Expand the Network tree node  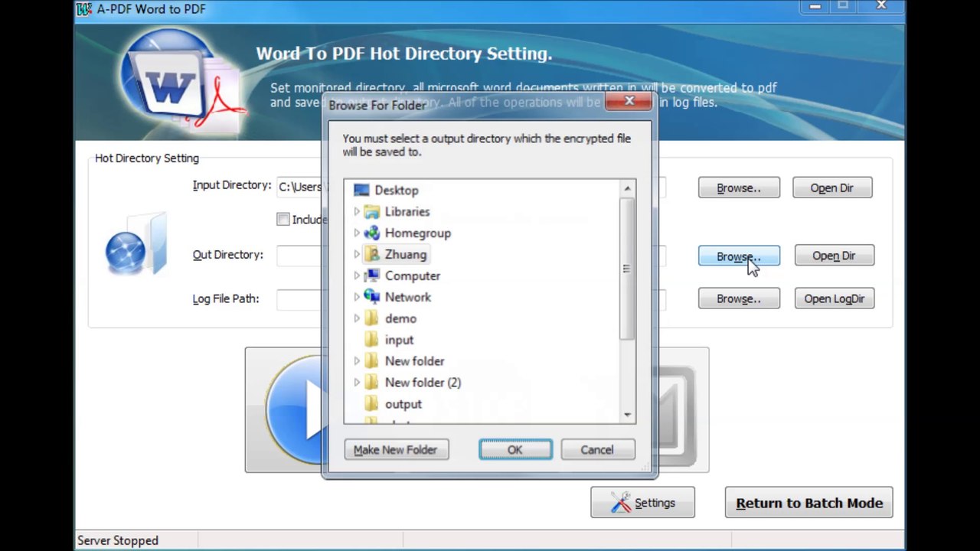click(x=357, y=297)
